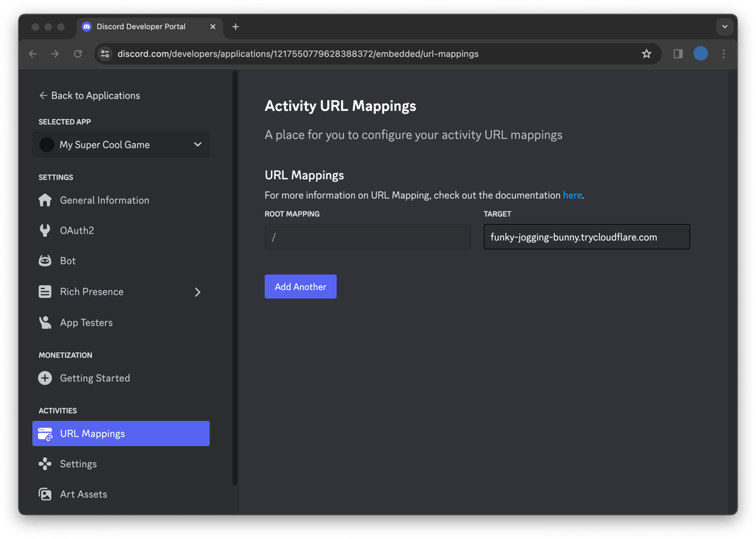Click the General Information home icon
The height and width of the screenshot is (539, 756).
pyautogui.click(x=45, y=200)
